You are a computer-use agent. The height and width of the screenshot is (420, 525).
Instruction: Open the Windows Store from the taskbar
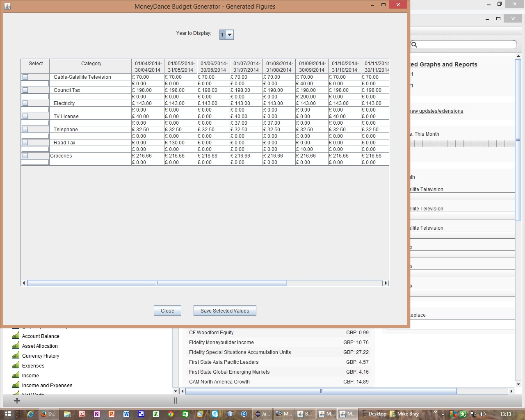click(x=185, y=414)
